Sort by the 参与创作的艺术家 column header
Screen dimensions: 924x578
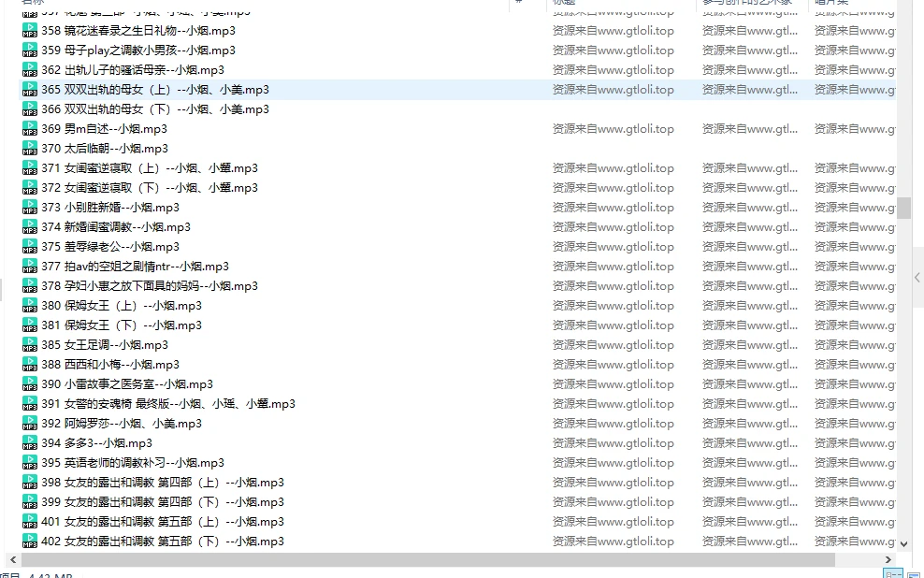[x=746, y=3]
